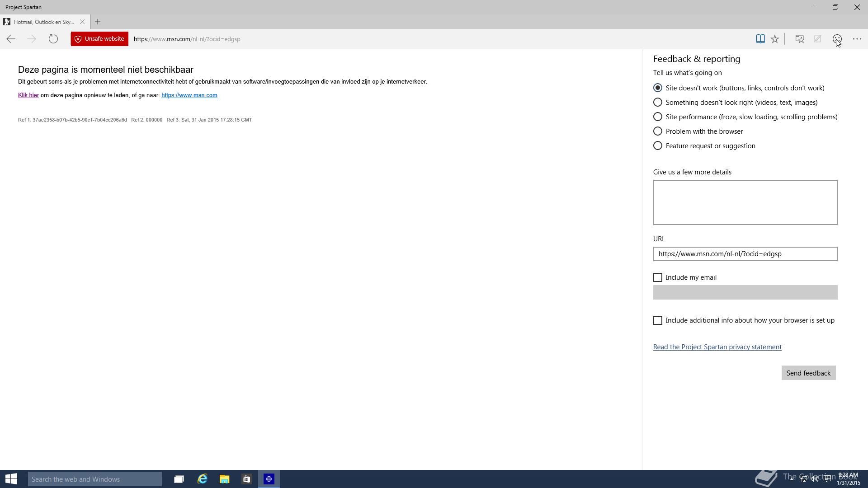Click the taskbar clock and date
Image resolution: width=868 pixels, height=488 pixels.
pyautogui.click(x=848, y=479)
